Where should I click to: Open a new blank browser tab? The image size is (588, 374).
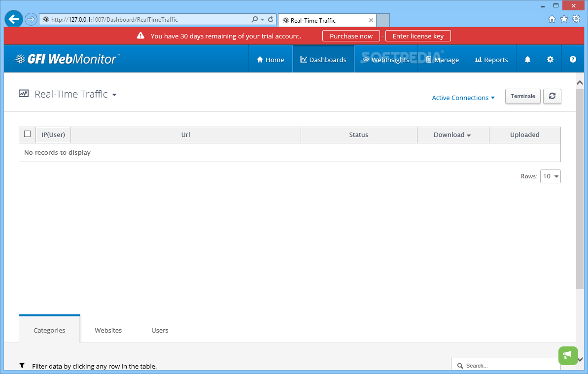[x=383, y=20]
